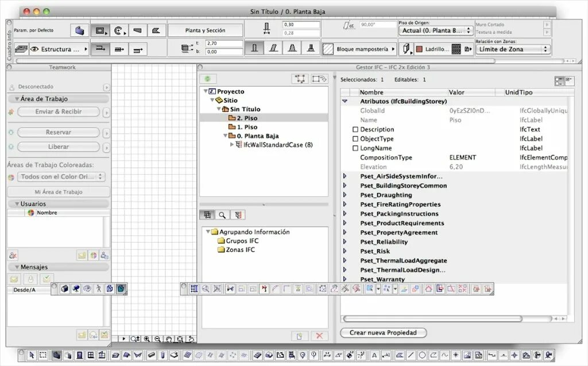588x366 pixels.
Task: Select the Mesh tool
Action: (187, 355)
